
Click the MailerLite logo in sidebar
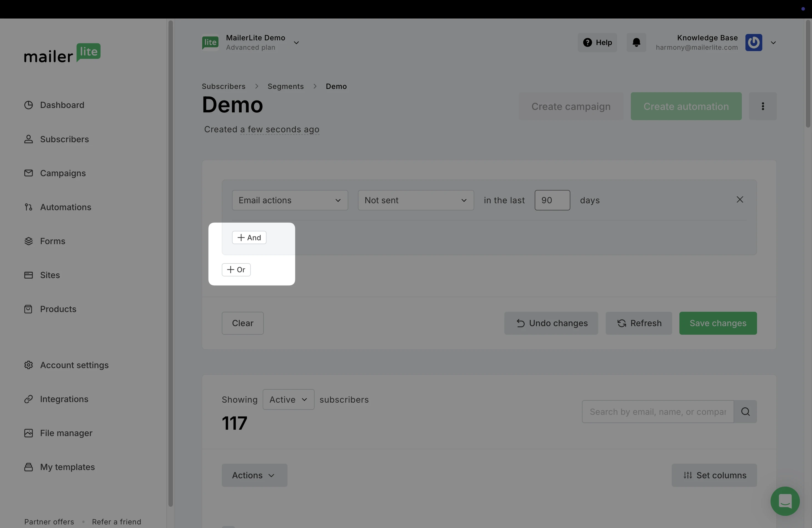click(x=62, y=53)
